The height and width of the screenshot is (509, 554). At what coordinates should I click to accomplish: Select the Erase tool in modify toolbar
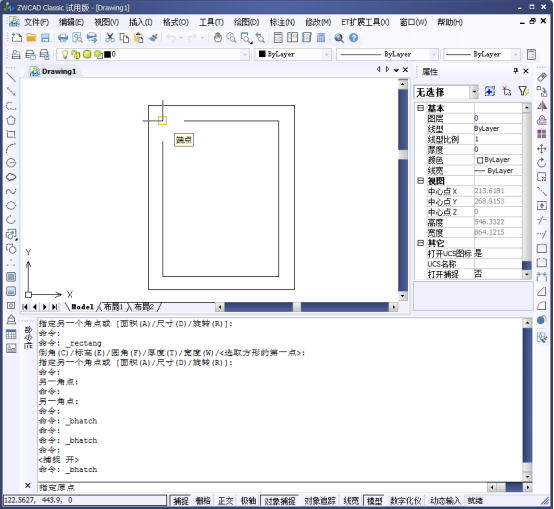coord(542,77)
